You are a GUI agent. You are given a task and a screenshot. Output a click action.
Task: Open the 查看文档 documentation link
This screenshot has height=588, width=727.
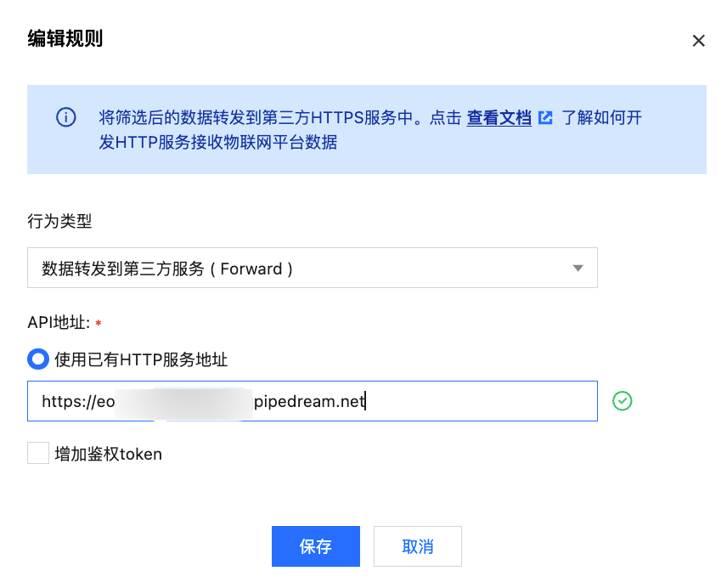click(x=499, y=118)
